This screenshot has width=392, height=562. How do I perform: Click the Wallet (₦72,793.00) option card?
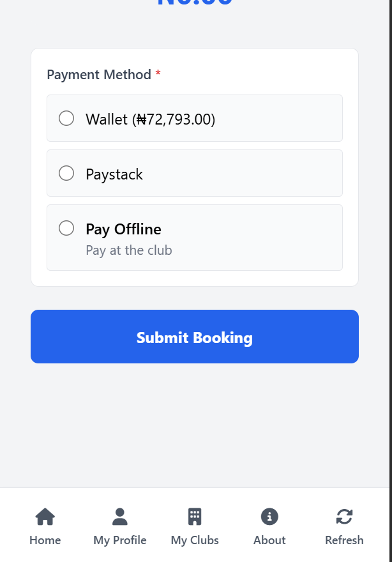coord(195,118)
